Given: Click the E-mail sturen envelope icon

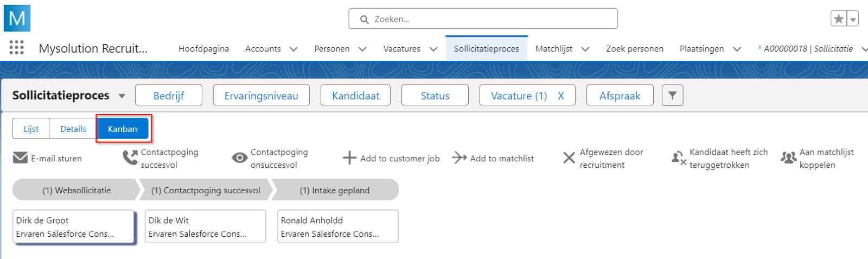Looking at the screenshot, I should tap(20, 158).
